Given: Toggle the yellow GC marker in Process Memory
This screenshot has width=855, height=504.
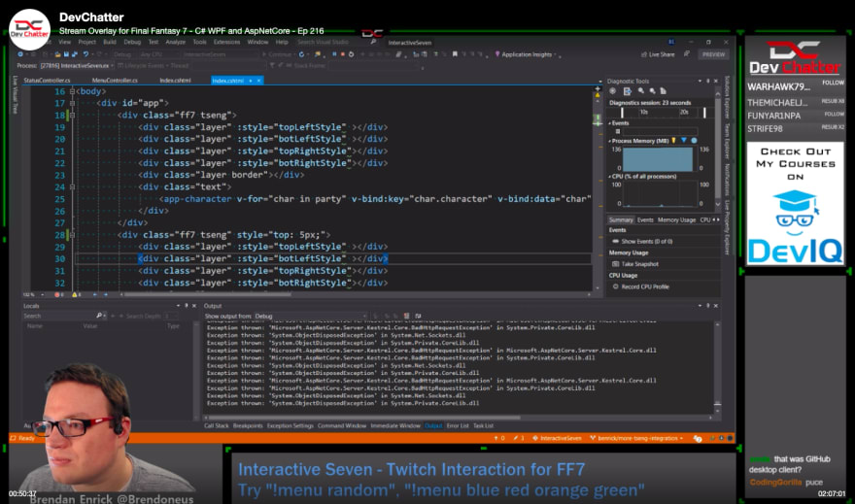Looking at the screenshot, I should point(674,141).
